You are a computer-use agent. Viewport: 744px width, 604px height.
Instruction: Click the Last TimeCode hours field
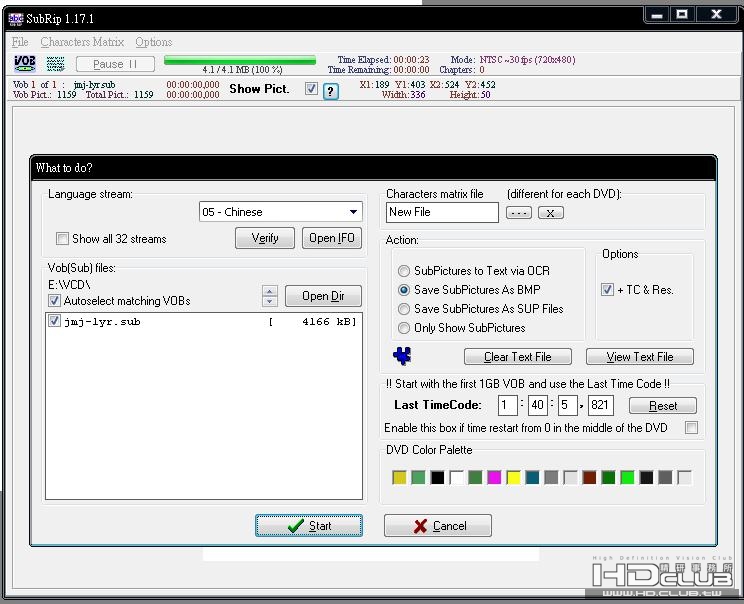(x=508, y=405)
